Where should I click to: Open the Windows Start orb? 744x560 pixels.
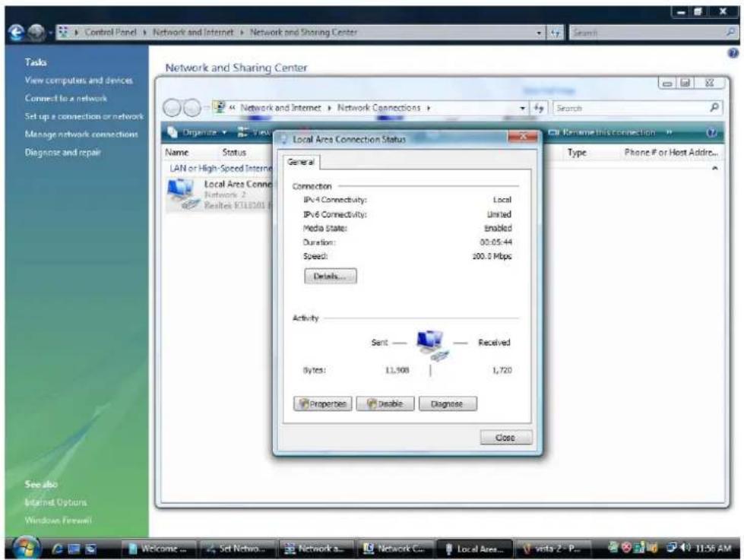pyautogui.click(x=26, y=547)
